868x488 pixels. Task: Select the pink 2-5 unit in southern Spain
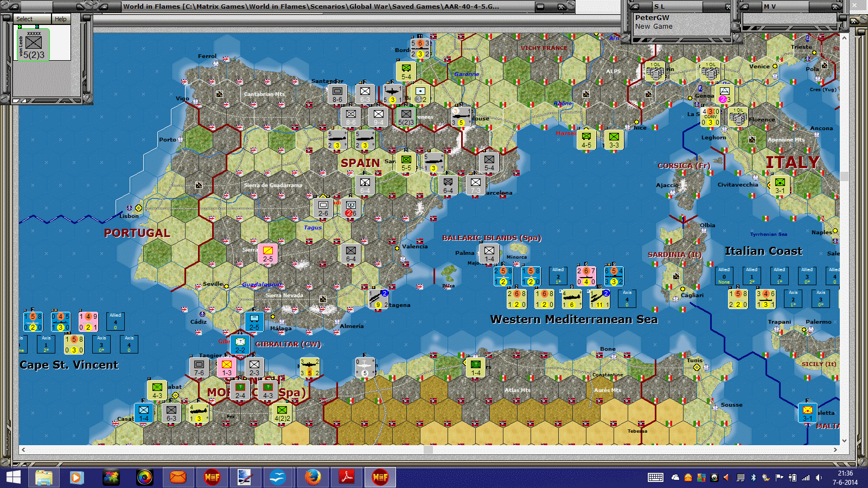point(268,253)
